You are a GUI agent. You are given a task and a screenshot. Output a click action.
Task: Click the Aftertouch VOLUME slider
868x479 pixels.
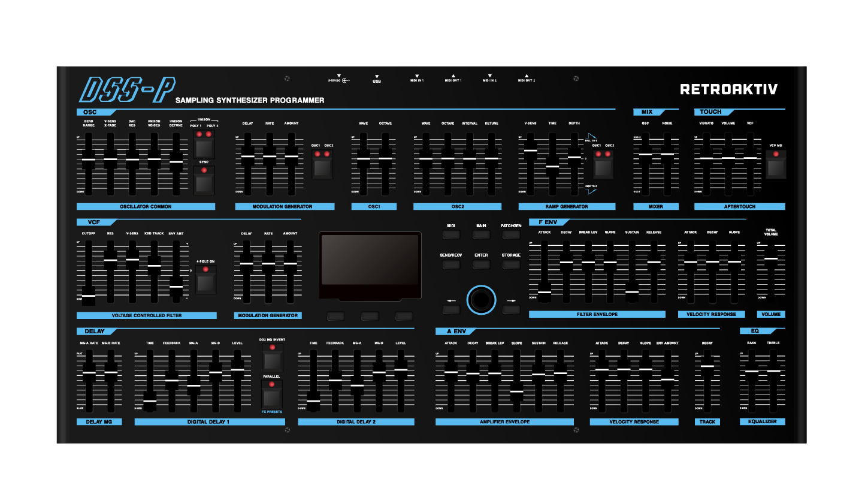click(728, 164)
